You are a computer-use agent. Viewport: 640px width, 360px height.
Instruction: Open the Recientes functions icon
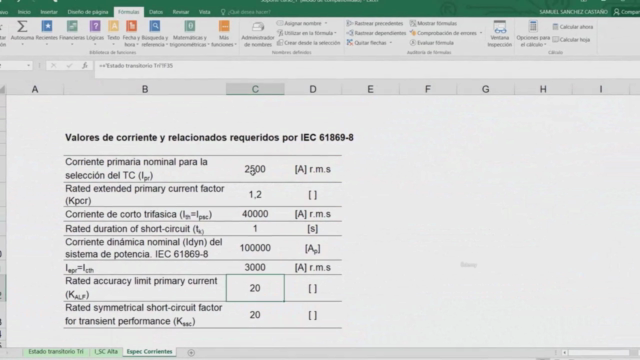pos(47,32)
